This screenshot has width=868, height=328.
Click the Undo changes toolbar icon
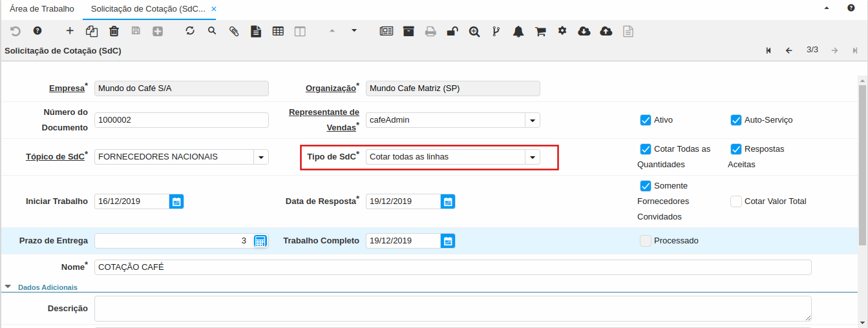(16, 31)
